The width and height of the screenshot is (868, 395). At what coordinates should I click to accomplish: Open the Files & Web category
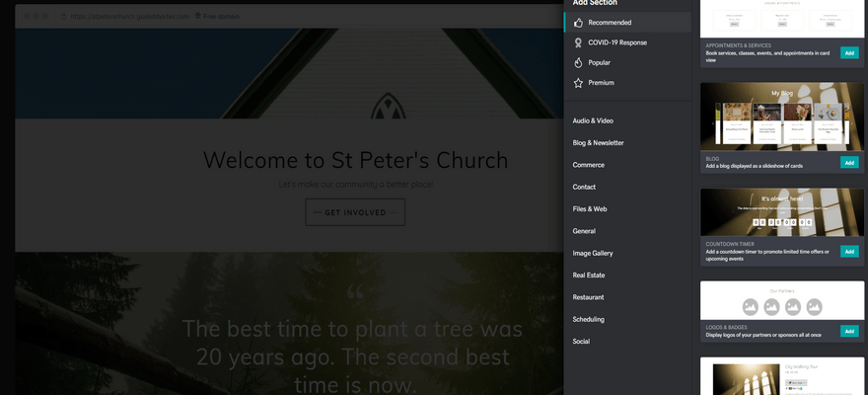(590, 209)
